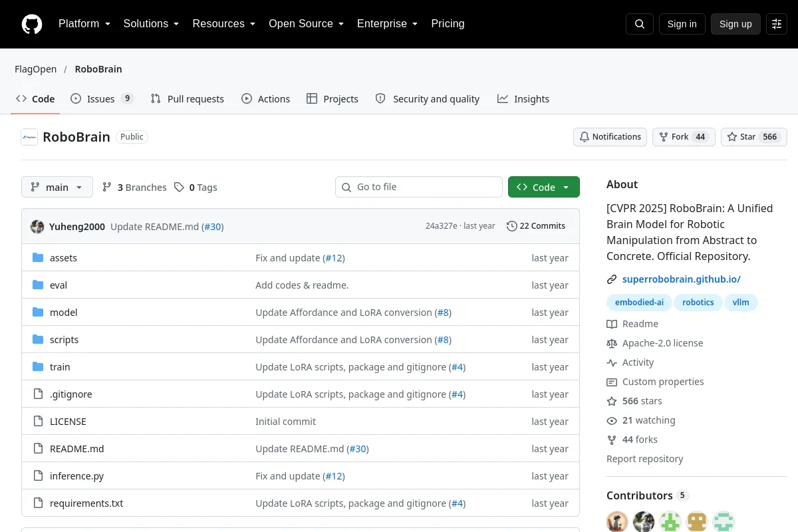
Task: Click the Sign up button
Action: pos(735,24)
